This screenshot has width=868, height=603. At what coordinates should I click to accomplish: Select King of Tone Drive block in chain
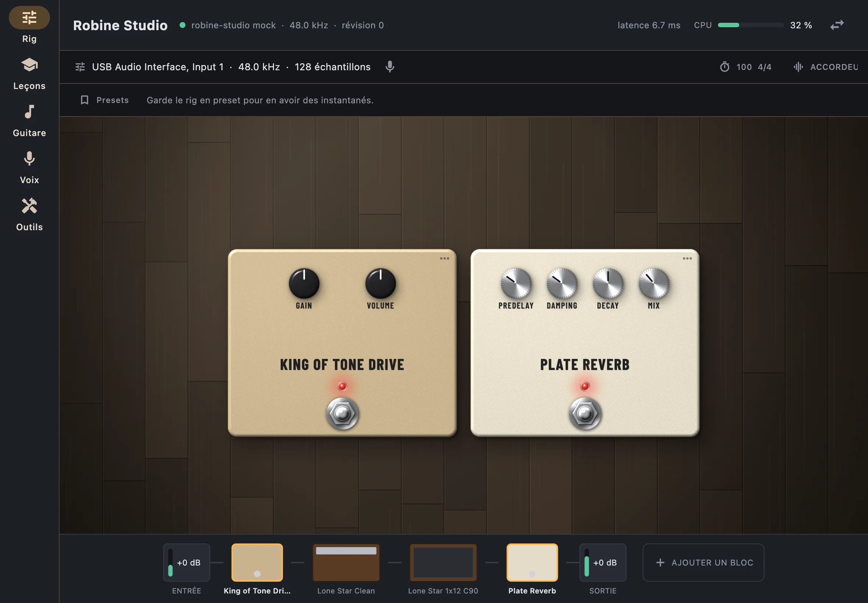point(257,563)
